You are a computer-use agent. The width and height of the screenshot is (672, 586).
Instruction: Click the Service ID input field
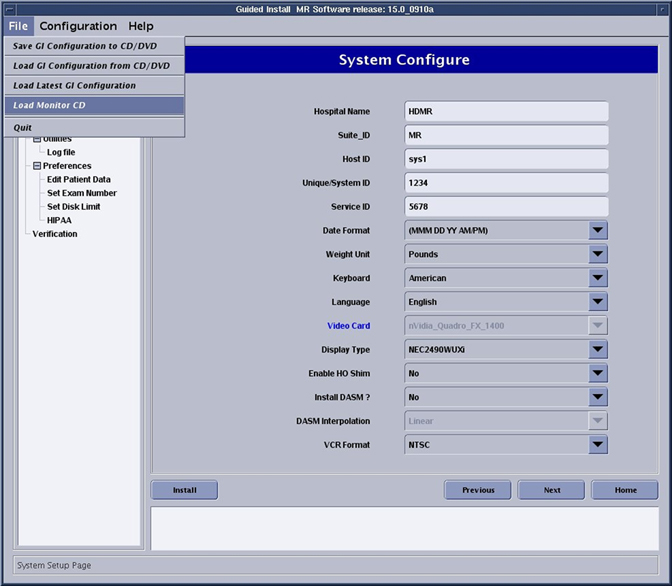coord(507,206)
